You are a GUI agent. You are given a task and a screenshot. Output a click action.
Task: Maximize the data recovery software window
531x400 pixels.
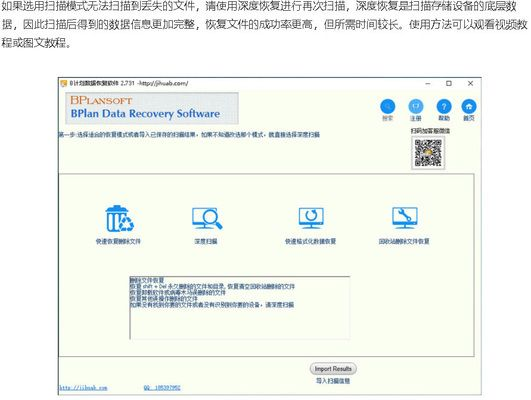pyautogui.click(x=449, y=83)
